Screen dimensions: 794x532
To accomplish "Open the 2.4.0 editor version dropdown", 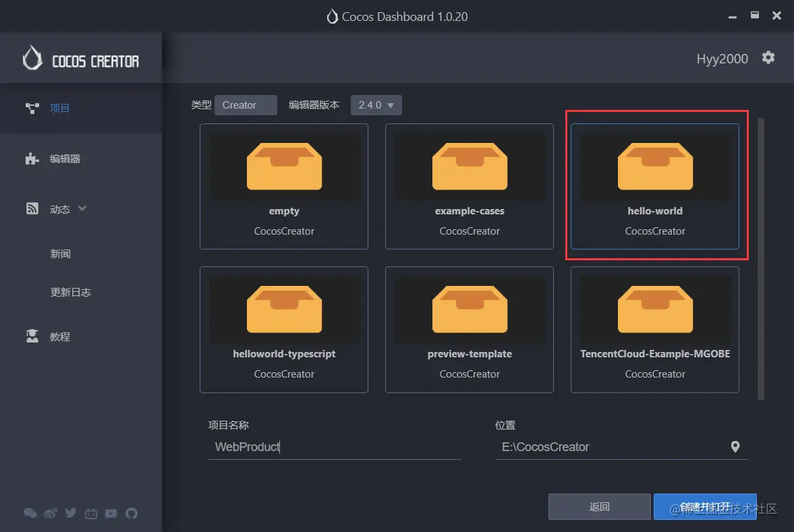I will (376, 105).
